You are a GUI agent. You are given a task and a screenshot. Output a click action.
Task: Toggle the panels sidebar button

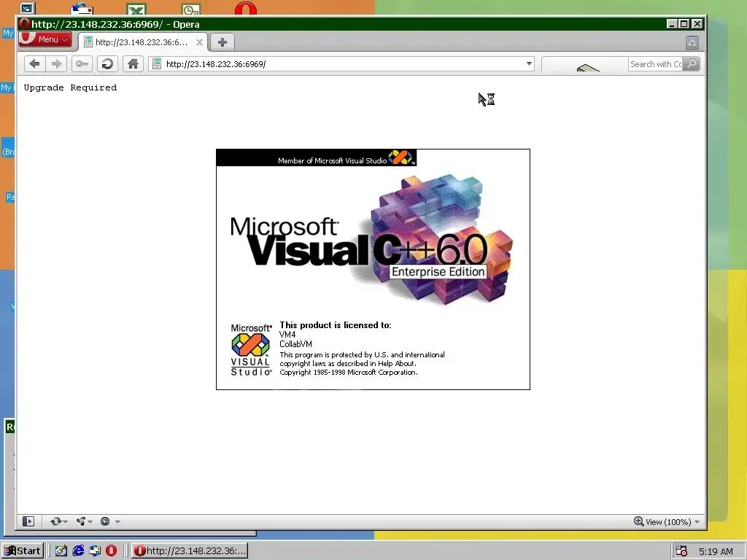pyautogui.click(x=28, y=521)
